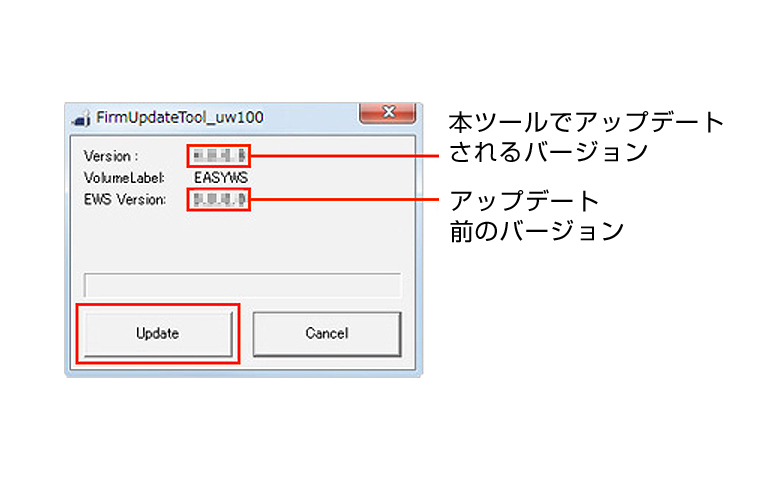Click the Update button
Image resolution: width=776 pixels, height=480 pixels.
point(158,334)
